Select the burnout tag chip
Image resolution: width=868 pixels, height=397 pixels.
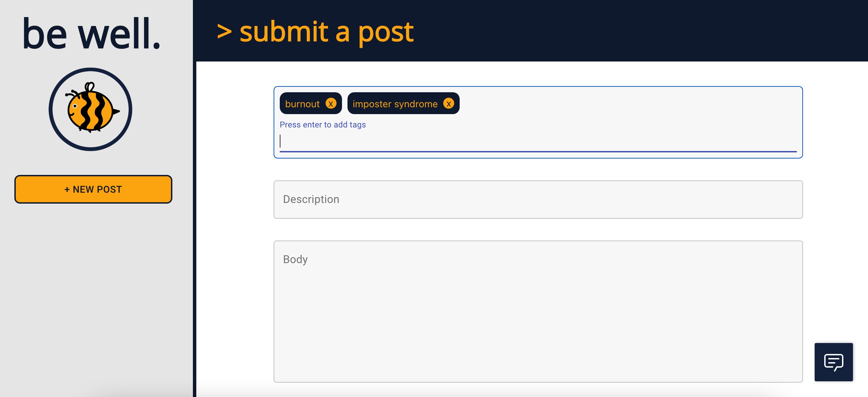tap(303, 104)
